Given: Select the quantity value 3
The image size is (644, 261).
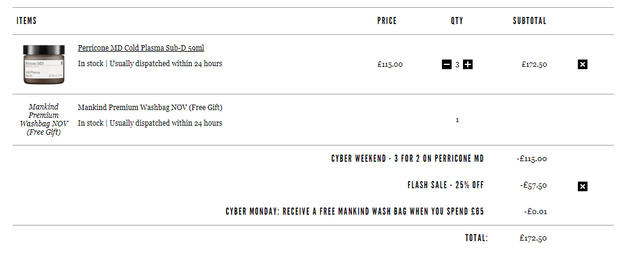Looking at the screenshot, I should point(457,64).
